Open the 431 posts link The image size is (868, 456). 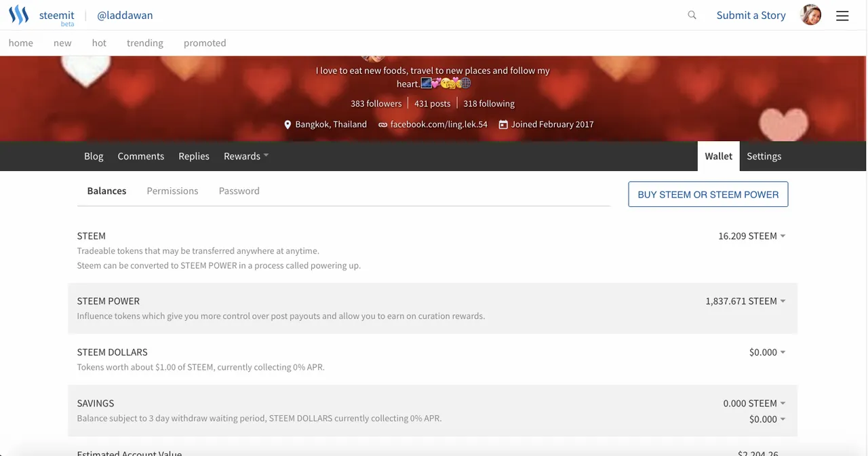[433, 104]
